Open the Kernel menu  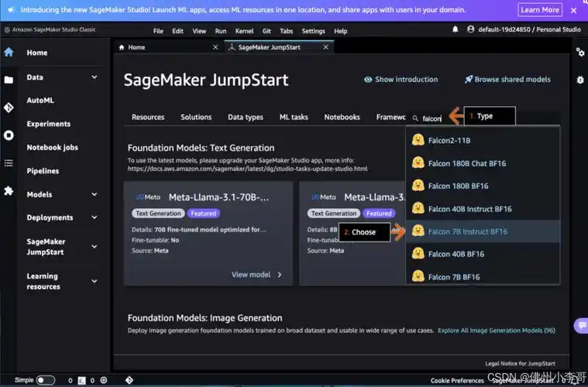click(243, 31)
